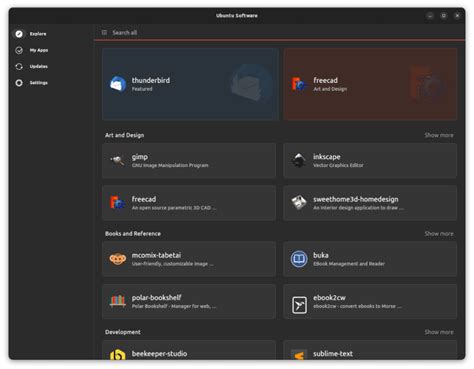The image size is (474, 369).
Task: Select the Settings menu label
Action: coord(39,83)
